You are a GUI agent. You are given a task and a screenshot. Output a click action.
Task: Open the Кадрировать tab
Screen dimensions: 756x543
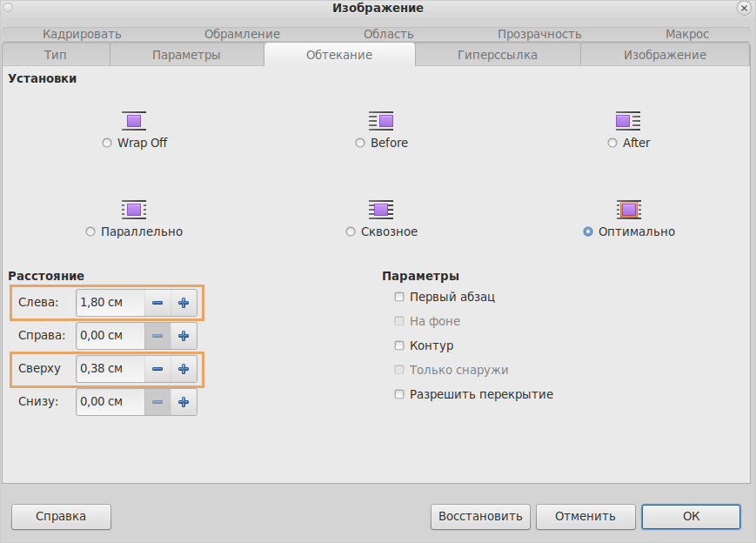click(82, 34)
